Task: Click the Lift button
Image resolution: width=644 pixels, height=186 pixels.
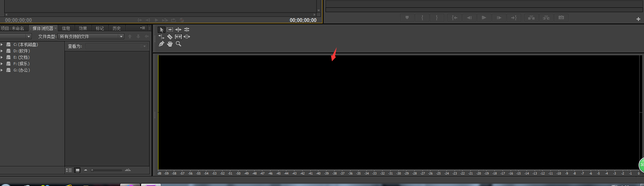Action: point(532,18)
